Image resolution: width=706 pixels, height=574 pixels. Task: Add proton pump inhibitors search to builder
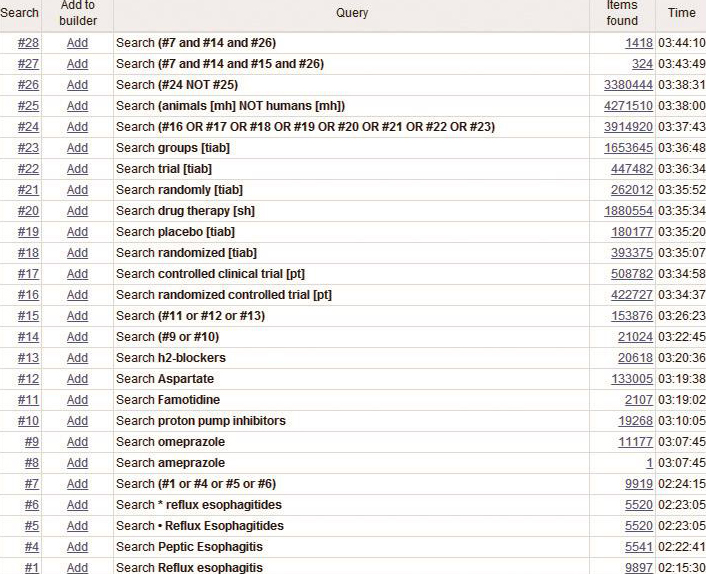[77, 421]
